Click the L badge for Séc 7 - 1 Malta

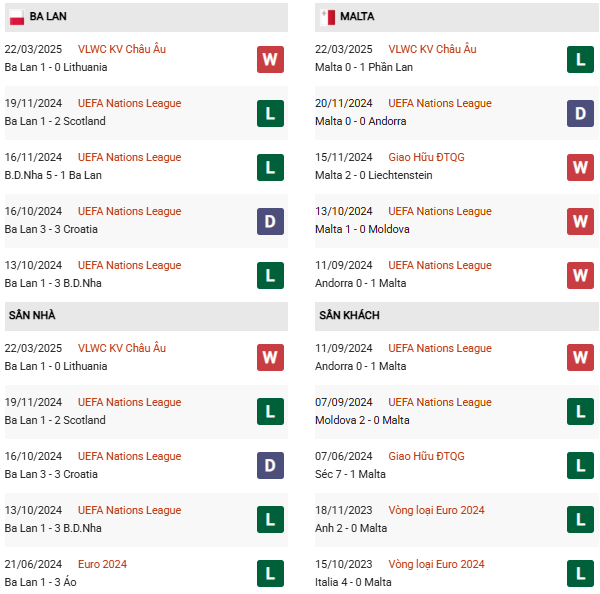pos(580,465)
